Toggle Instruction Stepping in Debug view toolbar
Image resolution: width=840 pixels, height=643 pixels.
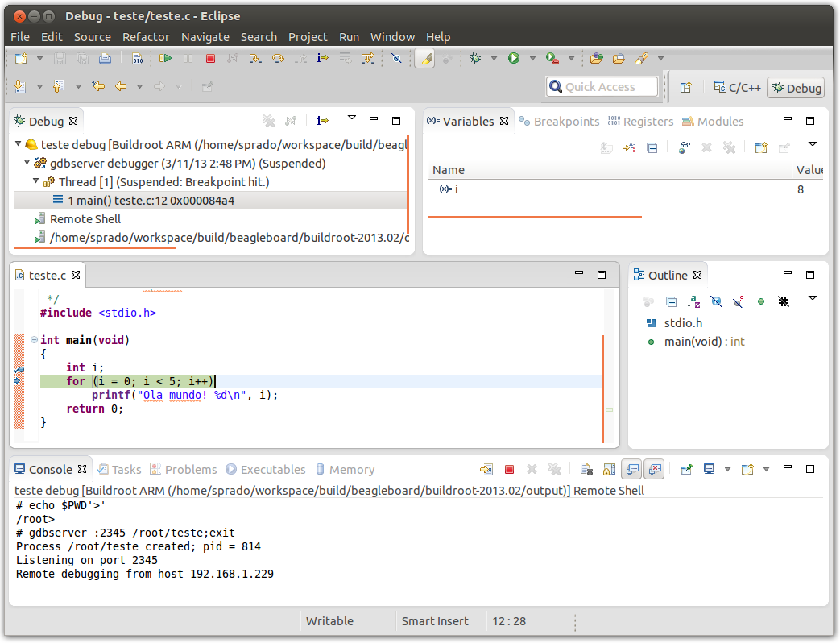point(322,121)
